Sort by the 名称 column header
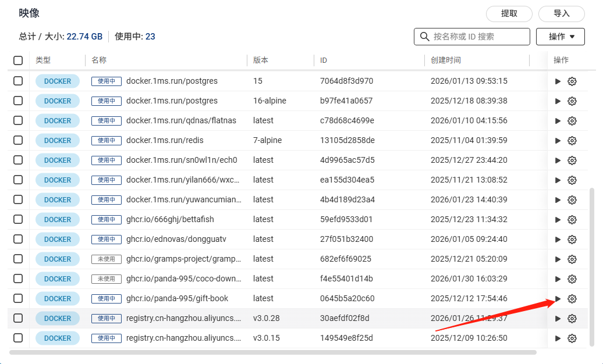Viewport: 603px width, 364px height. (x=99, y=60)
